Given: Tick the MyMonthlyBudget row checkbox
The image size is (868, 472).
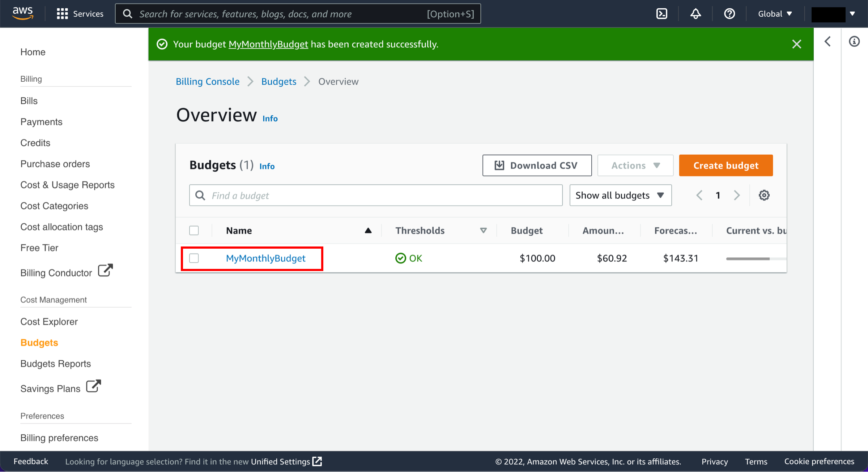Looking at the screenshot, I should [x=194, y=258].
